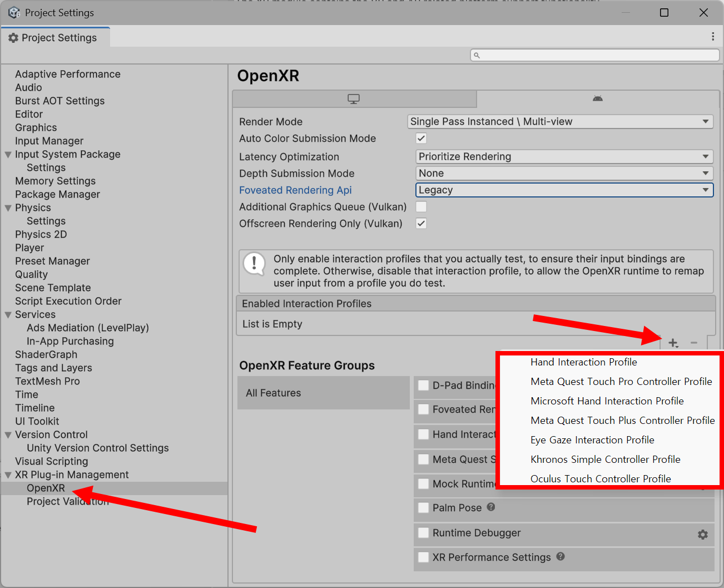Open the Graphics settings category
The image size is (724, 588).
click(36, 128)
